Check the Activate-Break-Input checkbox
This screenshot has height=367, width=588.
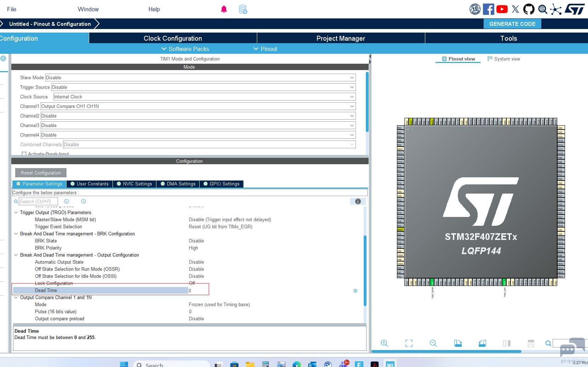coord(24,153)
